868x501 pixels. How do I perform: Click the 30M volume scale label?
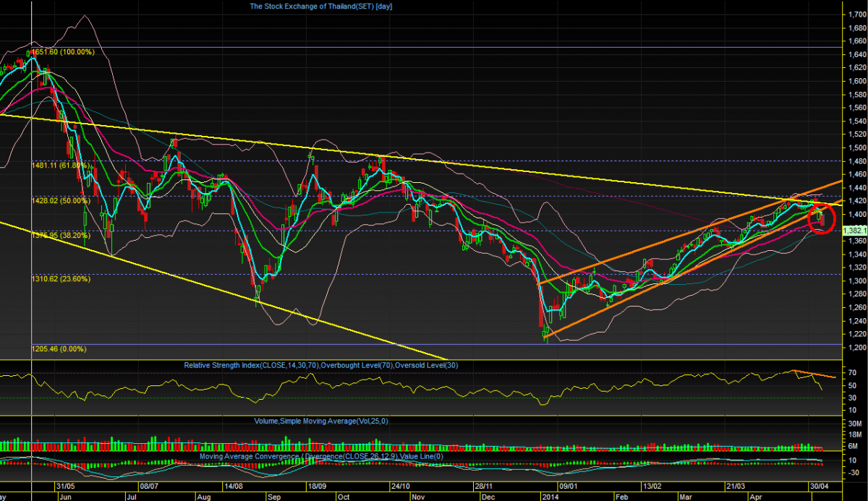(x=854, y=423)
